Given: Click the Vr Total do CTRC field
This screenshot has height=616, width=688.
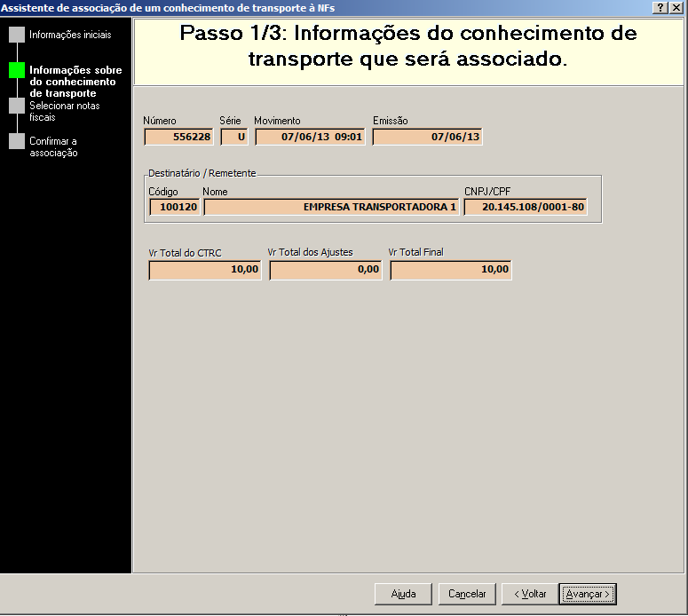Looking at the screenshot, I should [x=205, y=270].
